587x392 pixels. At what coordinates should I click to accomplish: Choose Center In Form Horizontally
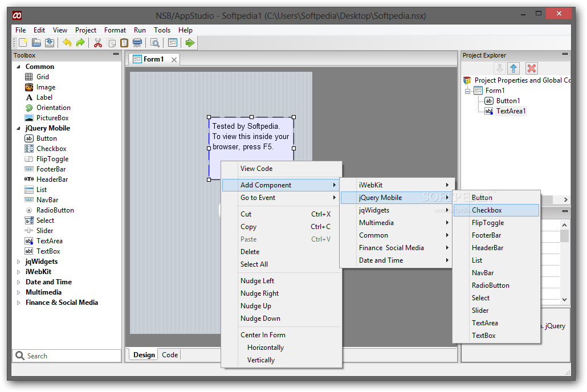pyautogui.click(x=282, y=348)
